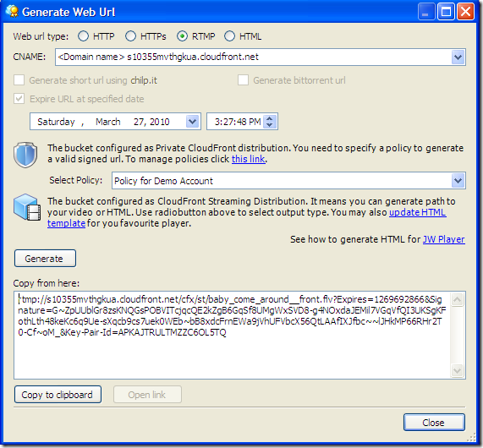483x448 pixels.
Task: Expand the CNAME domain name dropdown
Action: point(458,57)
